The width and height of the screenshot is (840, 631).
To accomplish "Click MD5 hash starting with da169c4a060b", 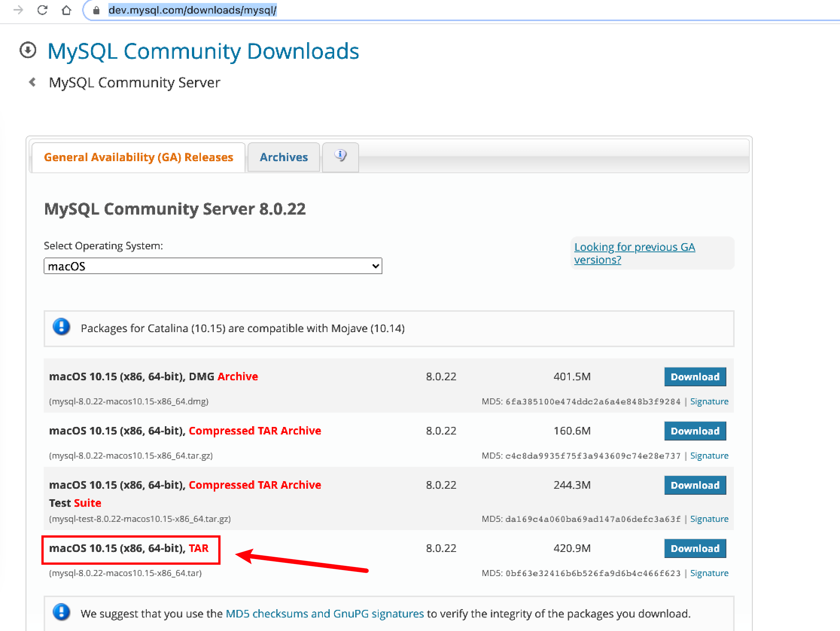I will pyautogui.click(x=593, y=519).
